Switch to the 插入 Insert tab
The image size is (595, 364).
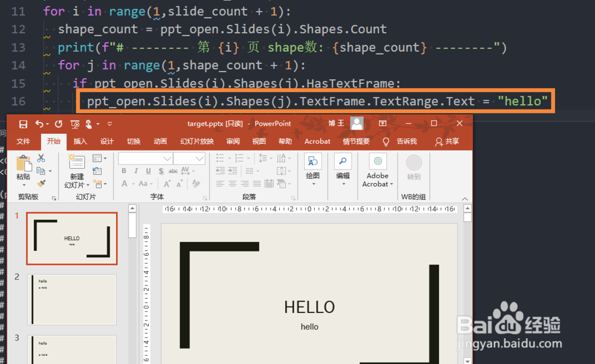point(80,142)
